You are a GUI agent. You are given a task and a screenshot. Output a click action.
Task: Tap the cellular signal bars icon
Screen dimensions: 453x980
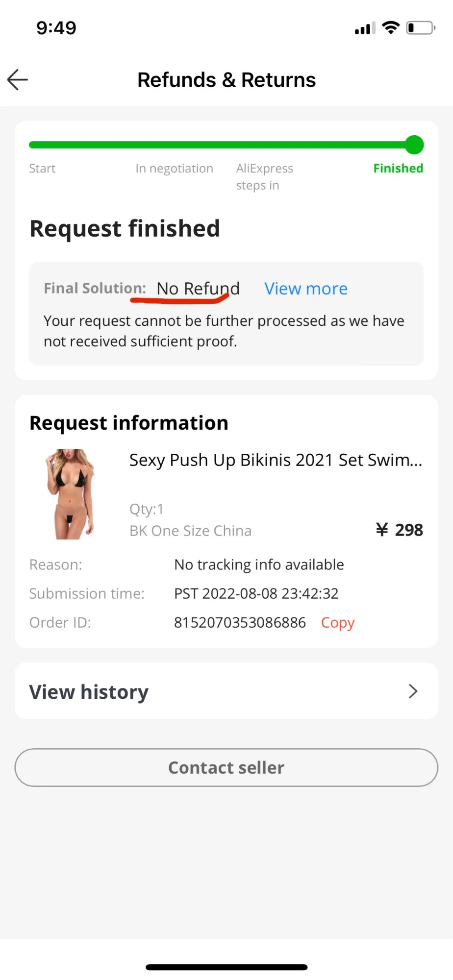pyautogui.click(x=365, y=28)
